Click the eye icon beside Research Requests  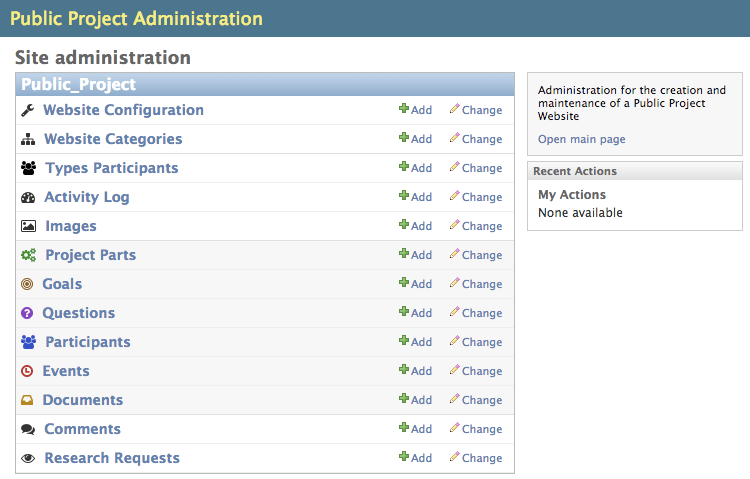28,458
